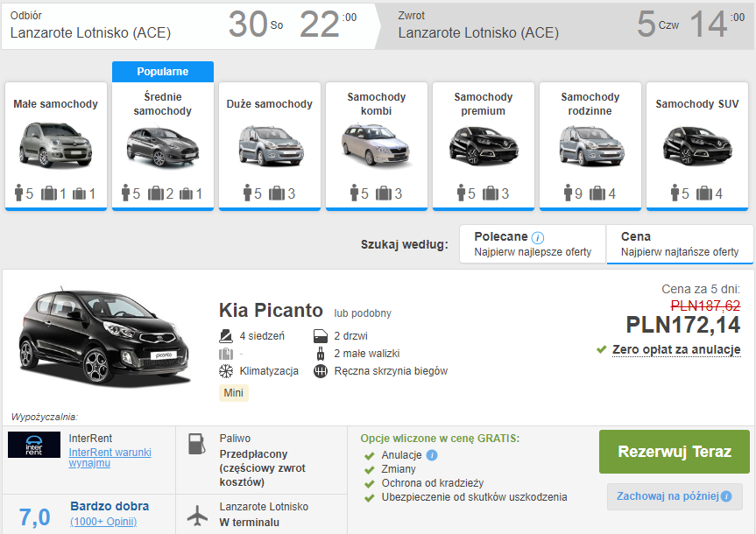Open info icon on Zachowaj na później
Screen dimensions: 756x534
coord(726,496)
